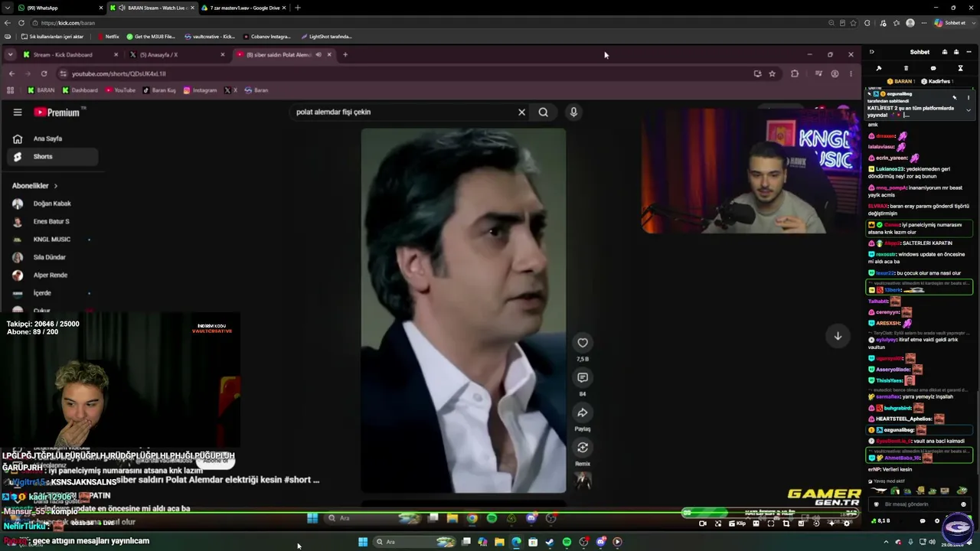The height and width of the screenshot is (551, 980).
Task: Open Enes Batur S channel subscription
Action: click(52, 222)
